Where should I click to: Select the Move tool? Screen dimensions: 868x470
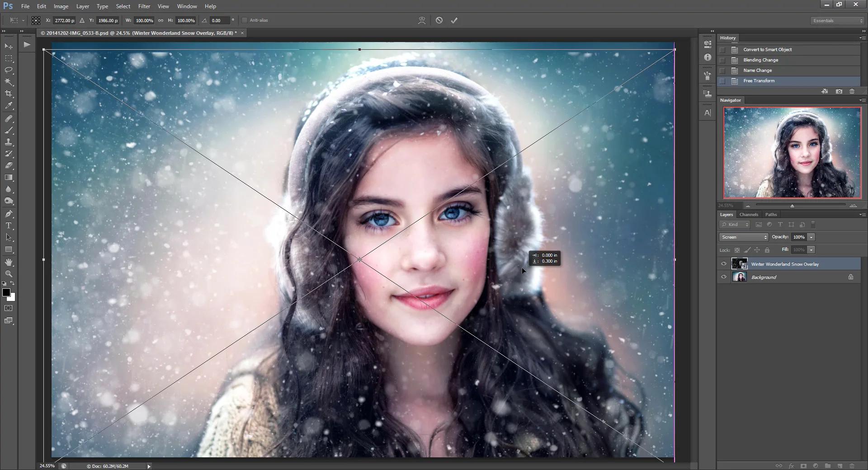click(8, 46)
